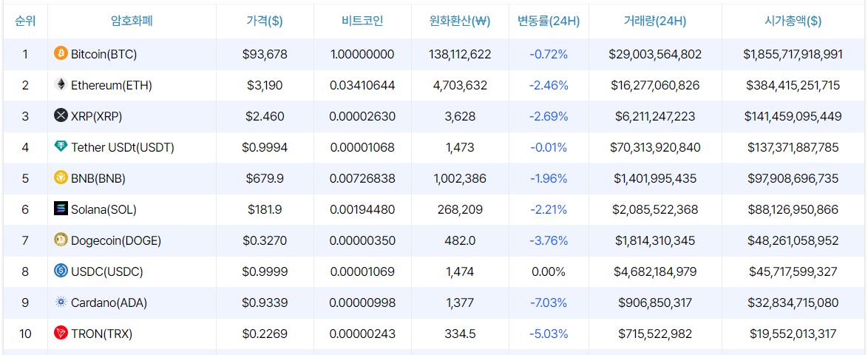Open the Ethereum(ETH) name link
This screenshot has width=868, height=355.
(112, 85)
